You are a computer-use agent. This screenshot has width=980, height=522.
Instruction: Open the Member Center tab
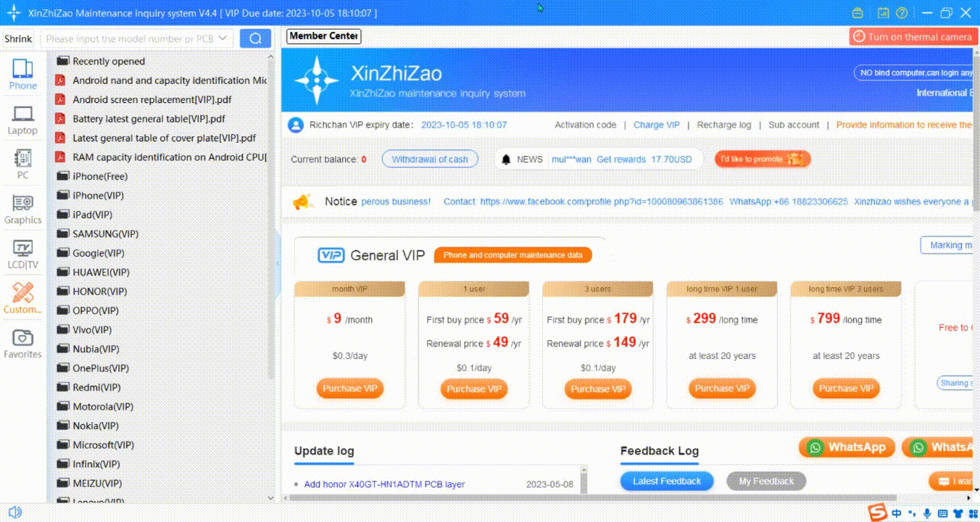click(323, 36)
